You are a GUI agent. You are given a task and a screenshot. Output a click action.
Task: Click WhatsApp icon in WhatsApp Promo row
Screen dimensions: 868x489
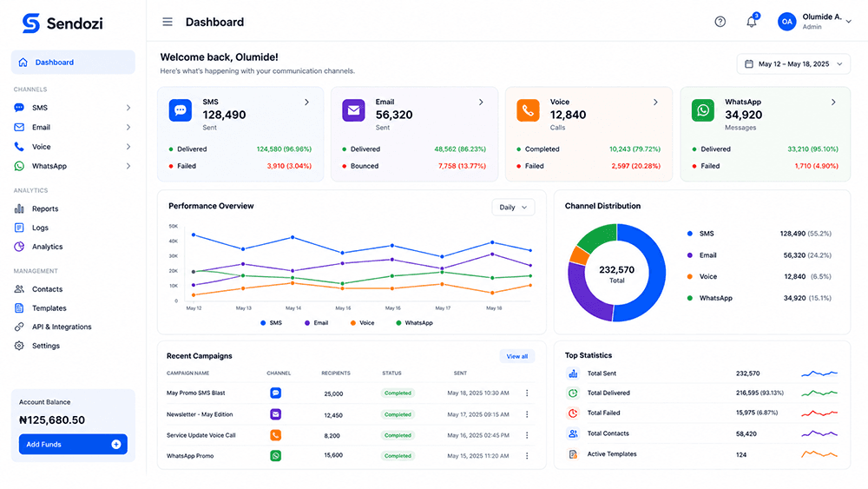[x=276, y=456]
